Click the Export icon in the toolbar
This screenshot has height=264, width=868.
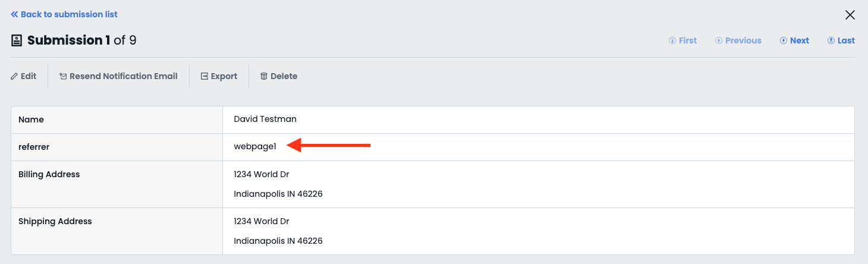point(205,76)
